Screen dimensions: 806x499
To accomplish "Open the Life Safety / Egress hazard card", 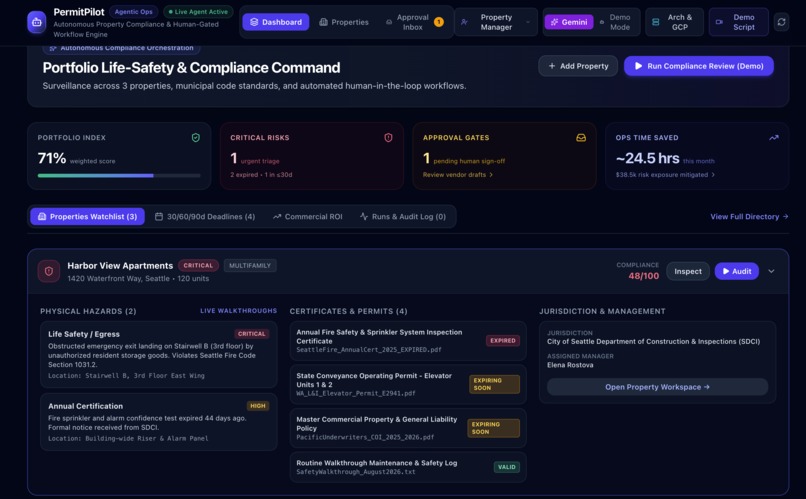I will [x=159, y=355].
